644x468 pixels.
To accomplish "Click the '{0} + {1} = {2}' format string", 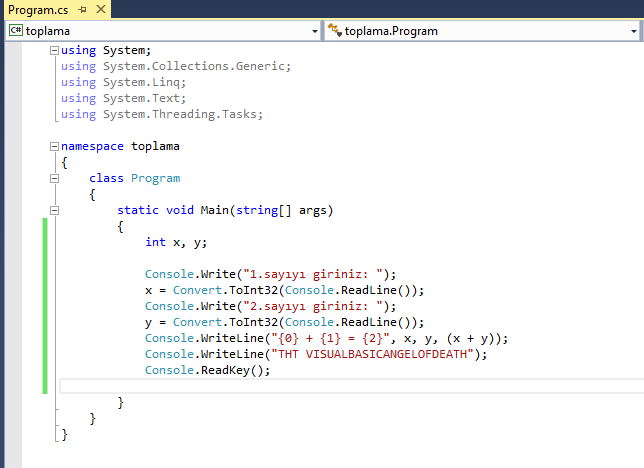I will (330, 339).
